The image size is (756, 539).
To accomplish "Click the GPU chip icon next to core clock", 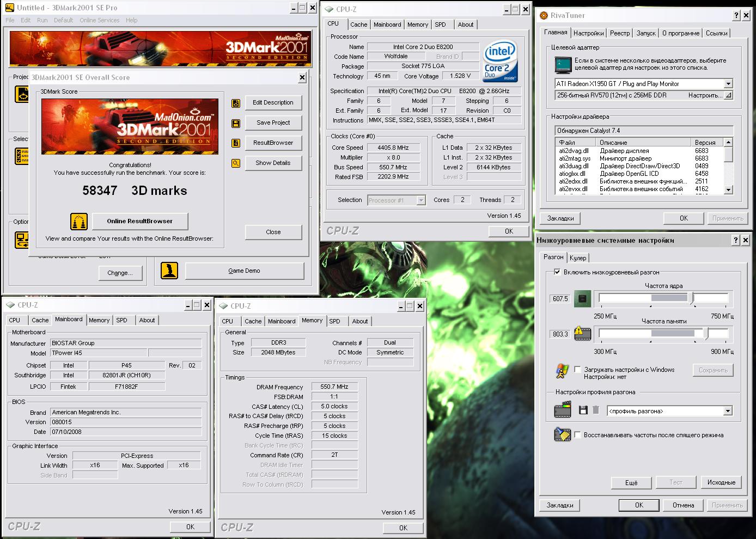I will coord(582,298).
